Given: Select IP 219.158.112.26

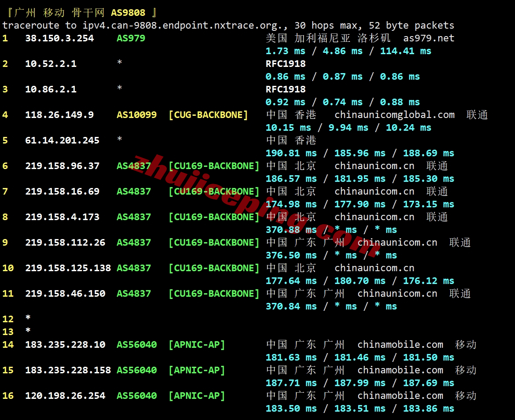Looking at the screenshot, I should point(65,243).
